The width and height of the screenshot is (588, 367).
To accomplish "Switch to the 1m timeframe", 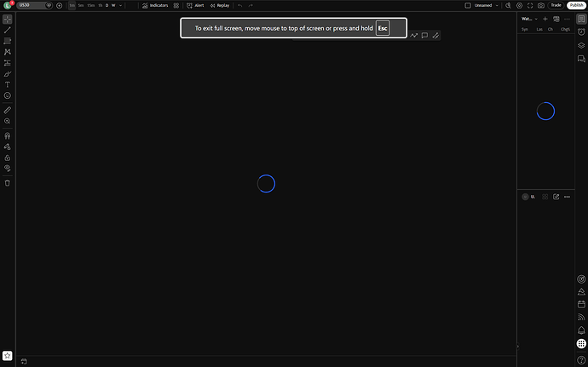I will 72,5.
